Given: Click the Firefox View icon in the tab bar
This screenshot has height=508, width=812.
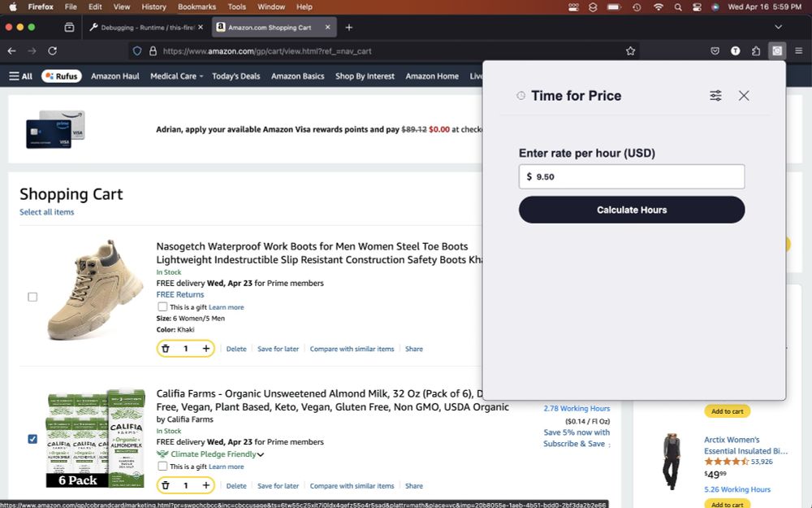Looking at the screenshot, I should click(x=69, y=28).
